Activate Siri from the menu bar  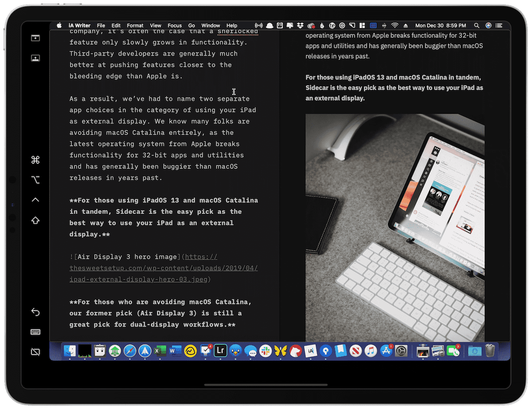(488, 26)
